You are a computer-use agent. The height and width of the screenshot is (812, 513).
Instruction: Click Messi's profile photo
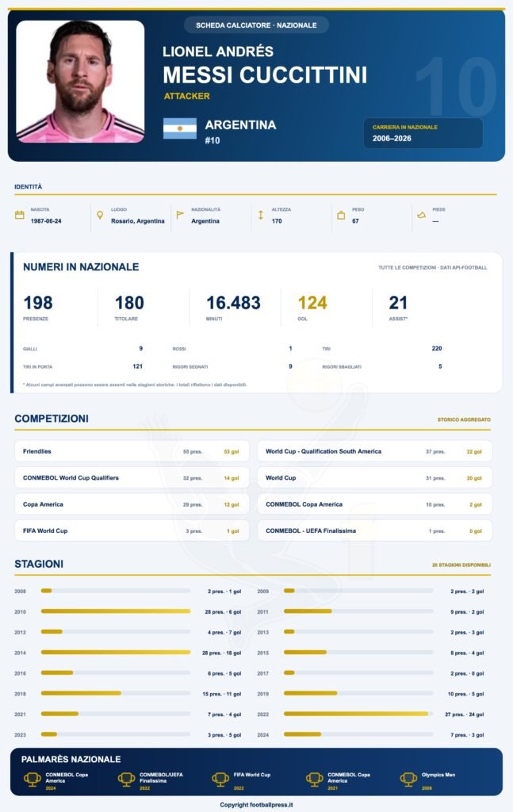click(80, 82)
